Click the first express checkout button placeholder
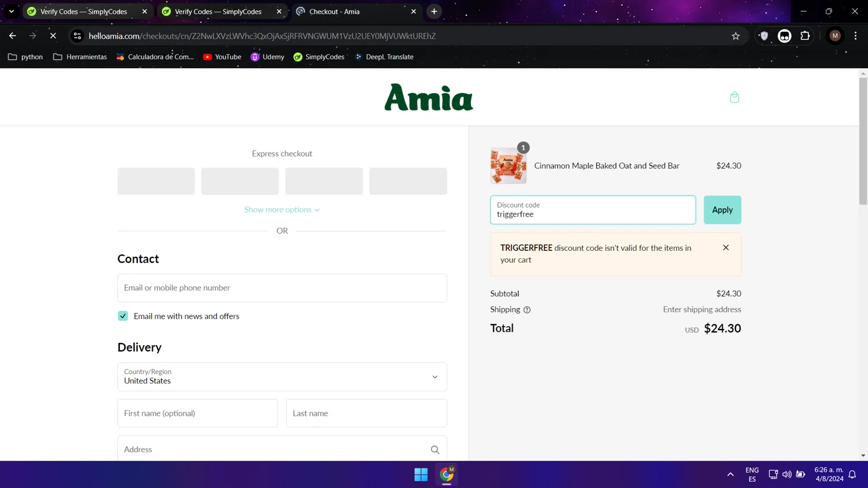The height and width of the screenshot is (488, 868). 156,181
